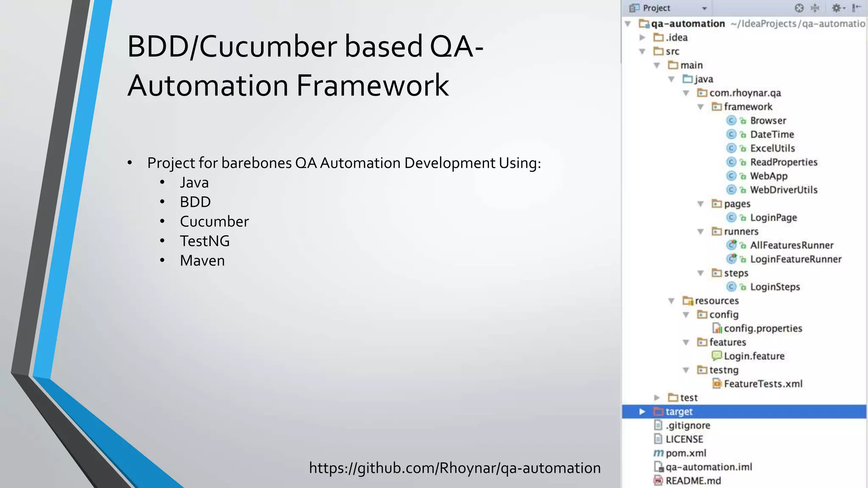The height and width of the screenshot is (488, 868).
Task: Collapse the resources folder arrow
Action: [x=671, y=301]
